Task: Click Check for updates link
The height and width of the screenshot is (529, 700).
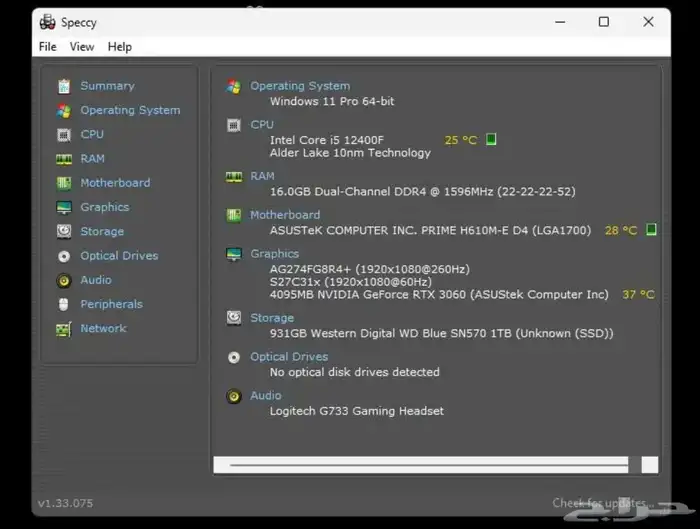Action: 603,503
